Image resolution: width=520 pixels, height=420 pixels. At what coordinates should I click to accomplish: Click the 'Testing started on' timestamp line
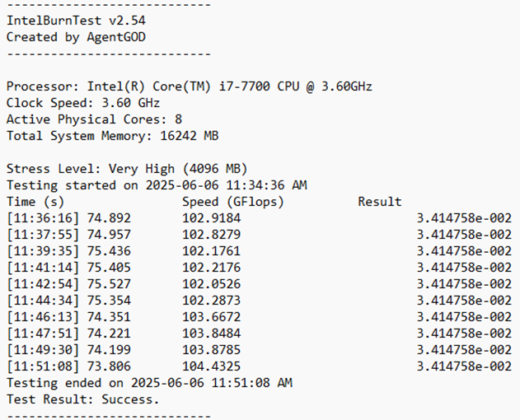[x=157, y=185]
